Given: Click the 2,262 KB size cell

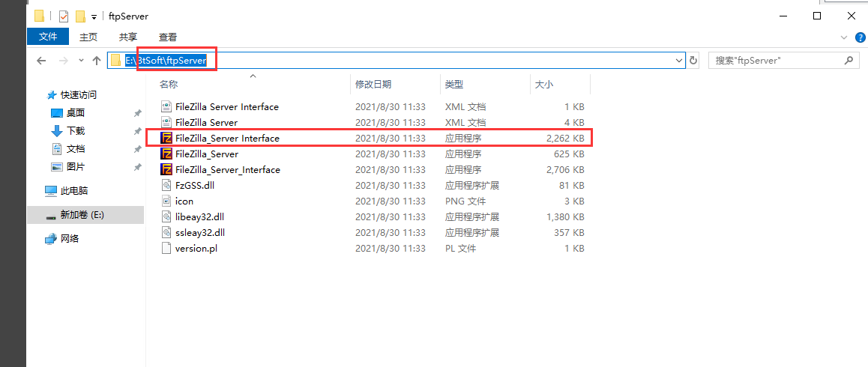Looking at the screenshot, I should (564, 138).
